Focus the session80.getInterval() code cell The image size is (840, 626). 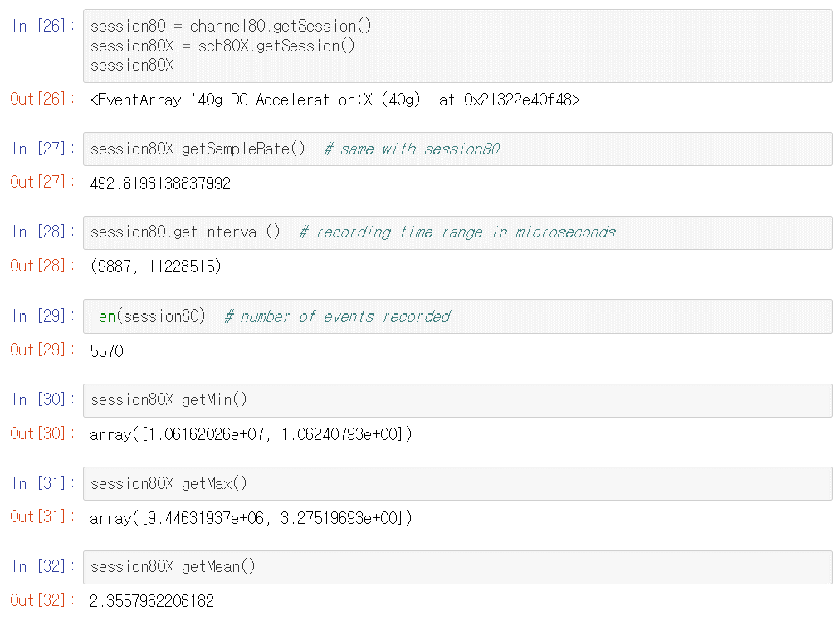coord(457,232)
